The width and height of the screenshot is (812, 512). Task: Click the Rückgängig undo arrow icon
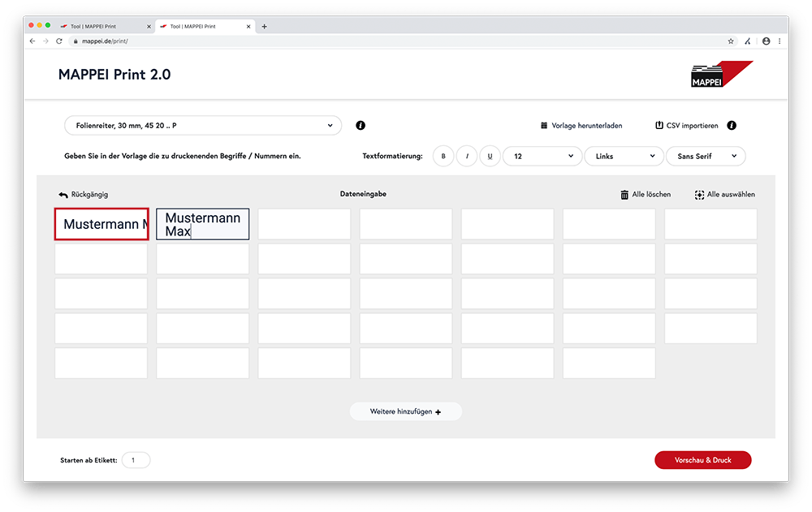[63, 195]
